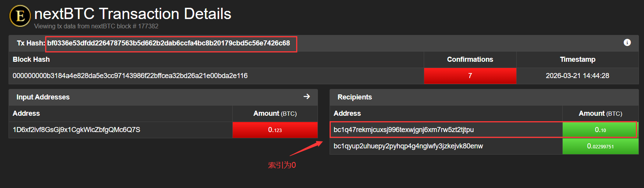Click the nextBTC Transaction Details title
Screen dimensions: 644x188
[133, 14]
